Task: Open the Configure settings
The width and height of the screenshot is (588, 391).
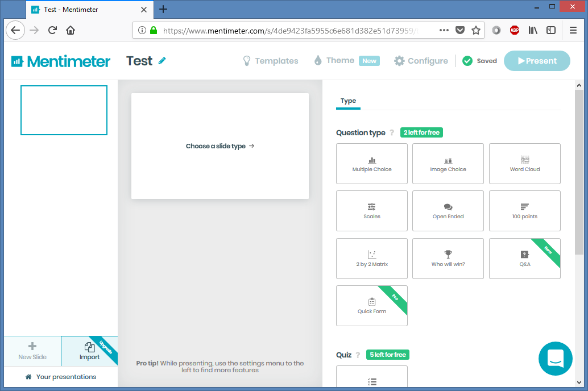Action: click(421, 61)
